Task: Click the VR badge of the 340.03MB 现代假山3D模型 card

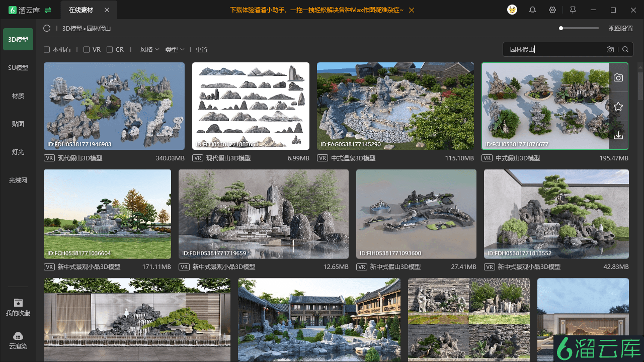Action: click(49, 158)
